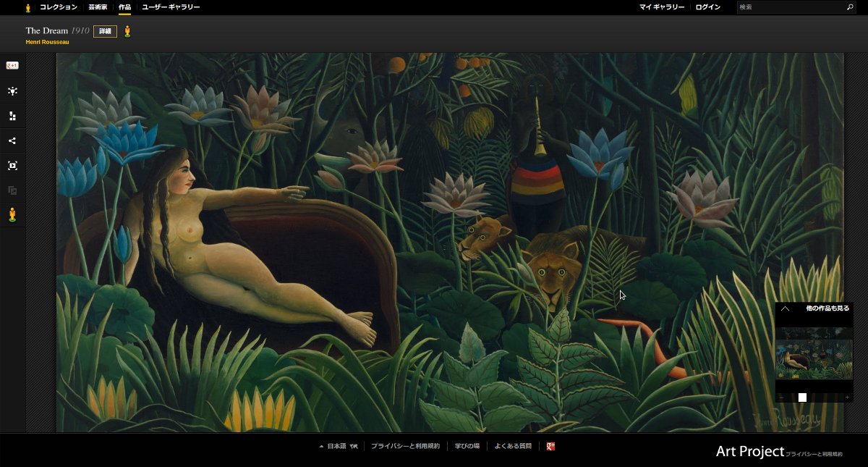Open the よくある質問 footer link
The width and height of the screenshot is (868, 467).
click(x=513, y=446)
